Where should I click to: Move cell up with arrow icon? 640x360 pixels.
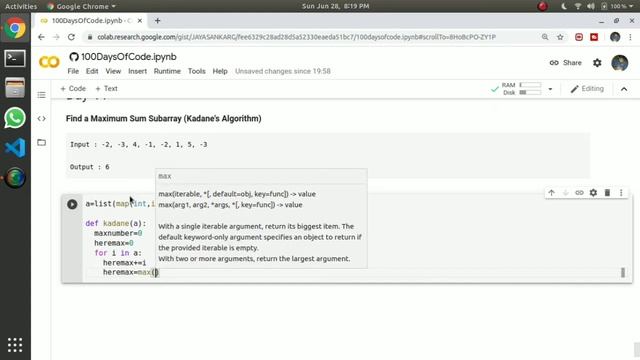tap(551, 193)
